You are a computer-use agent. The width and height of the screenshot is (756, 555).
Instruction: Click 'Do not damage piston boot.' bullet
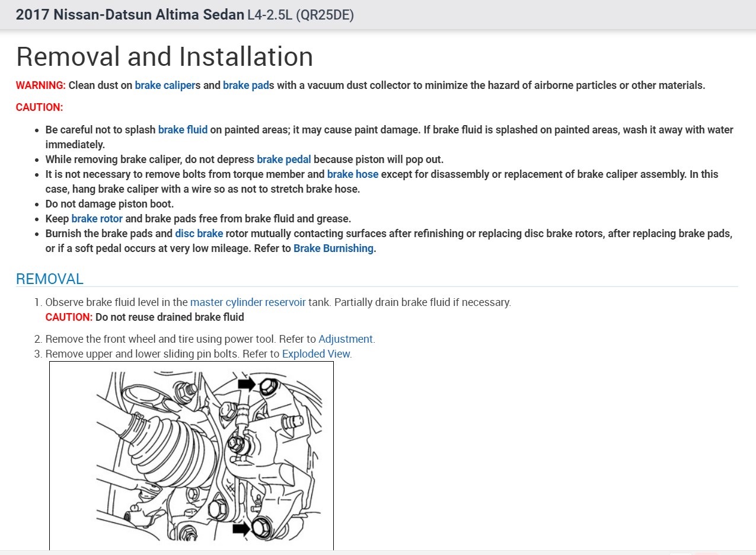tap(110, 204)
